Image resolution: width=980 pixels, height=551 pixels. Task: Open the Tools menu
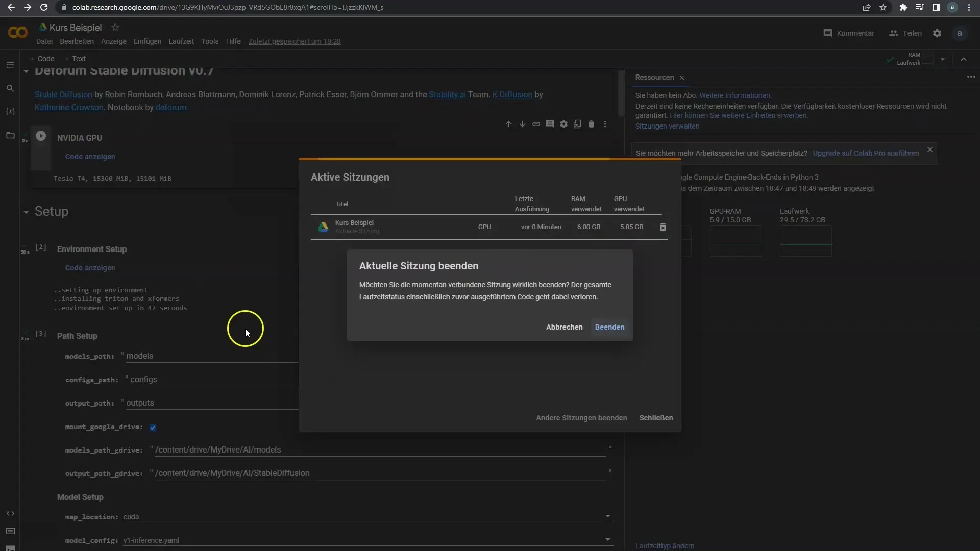point(210,41)
